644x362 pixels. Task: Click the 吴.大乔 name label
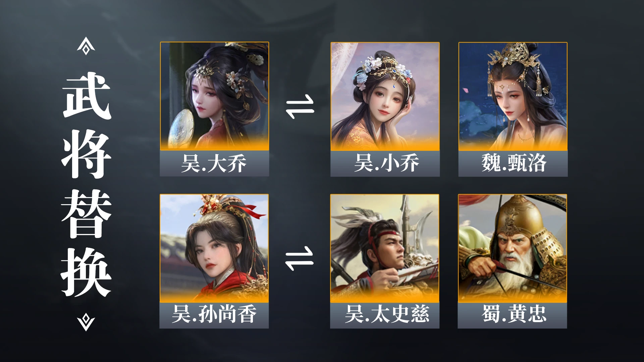214,164
